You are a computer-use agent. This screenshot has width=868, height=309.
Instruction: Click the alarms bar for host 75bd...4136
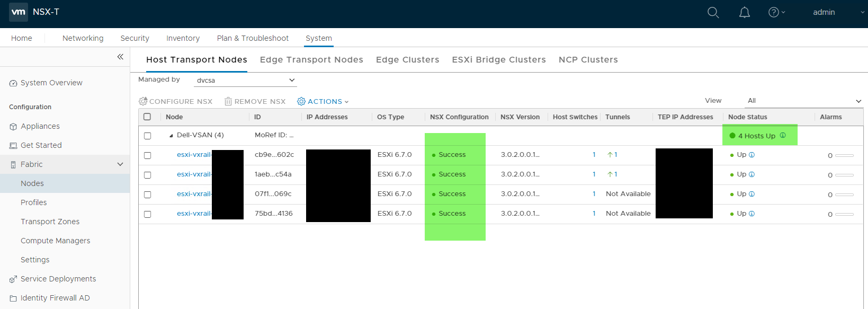[844, 214]
